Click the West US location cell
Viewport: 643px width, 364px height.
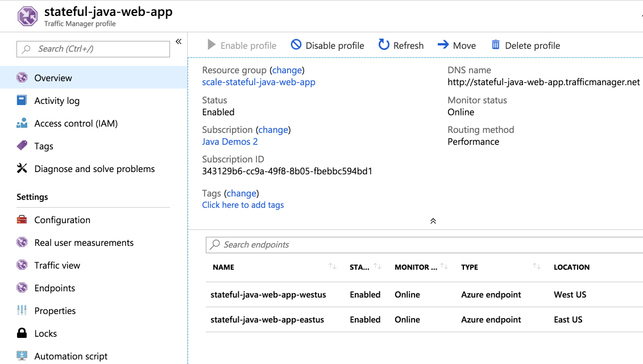point(570,295)
